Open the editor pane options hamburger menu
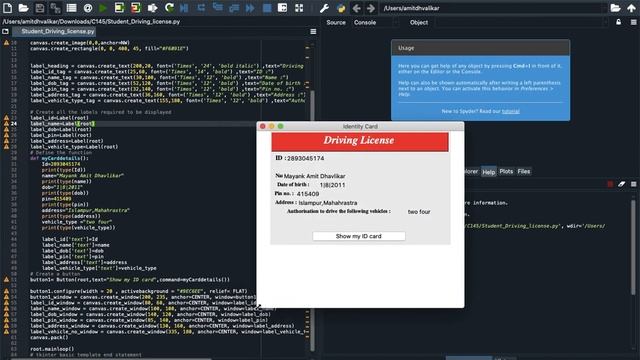 point(313,31)
